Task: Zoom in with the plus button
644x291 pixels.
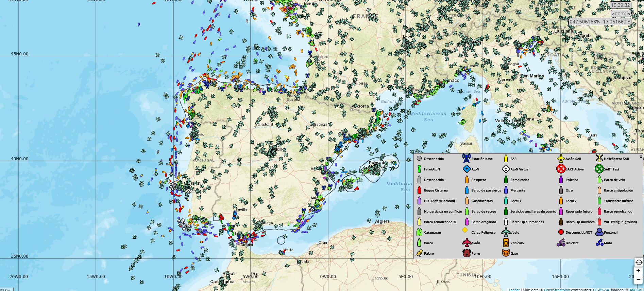Action: (x=639, y=271)
